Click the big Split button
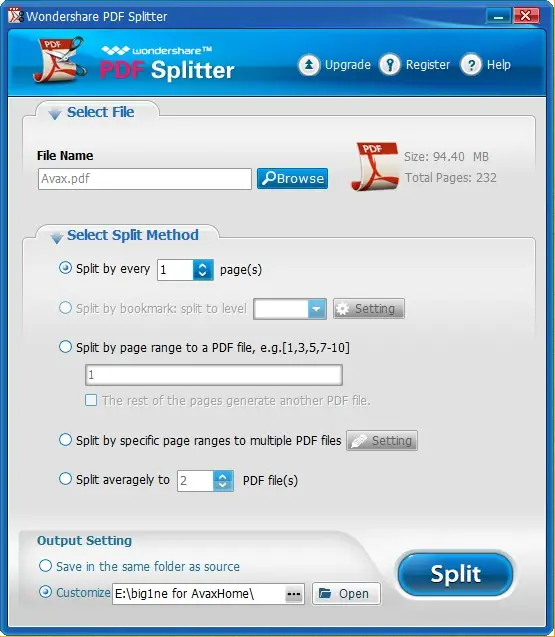The height and width of the screenshot is (637, 555). coord(455,574)
